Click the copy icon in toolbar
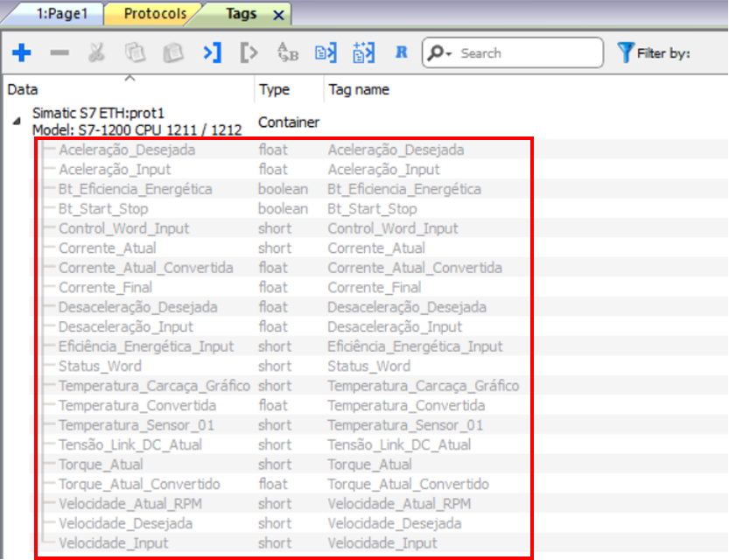The image size is (729, 560). coord(135,53)
